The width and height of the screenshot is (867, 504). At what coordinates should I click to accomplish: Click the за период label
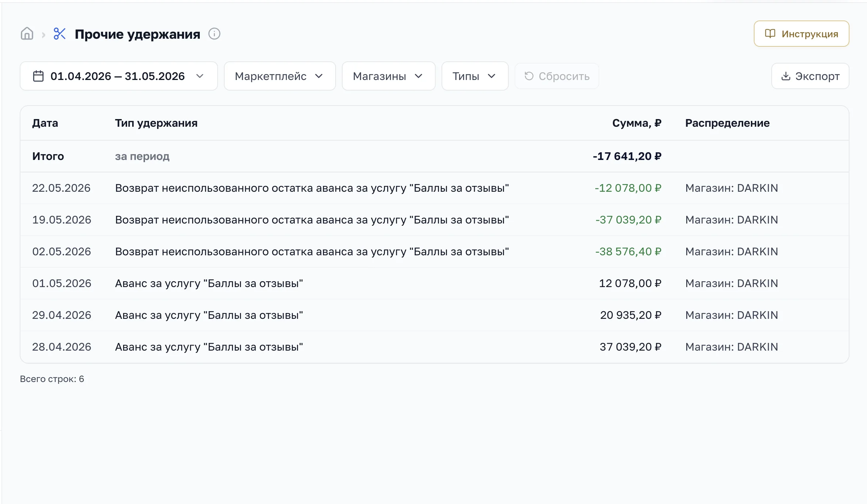pyautogui.click(x=142, y=156)
